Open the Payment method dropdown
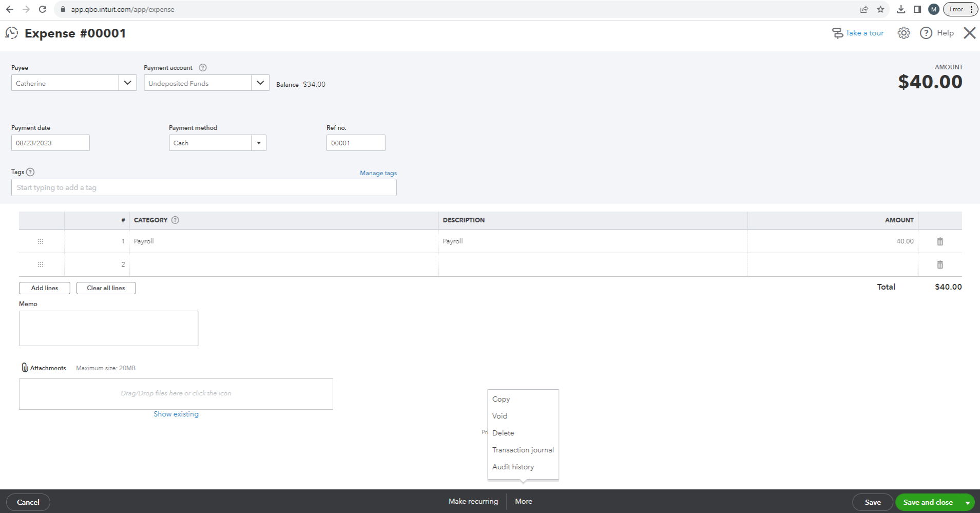The height and width of the screenshot is (513, 980). (x=259, y=143)
